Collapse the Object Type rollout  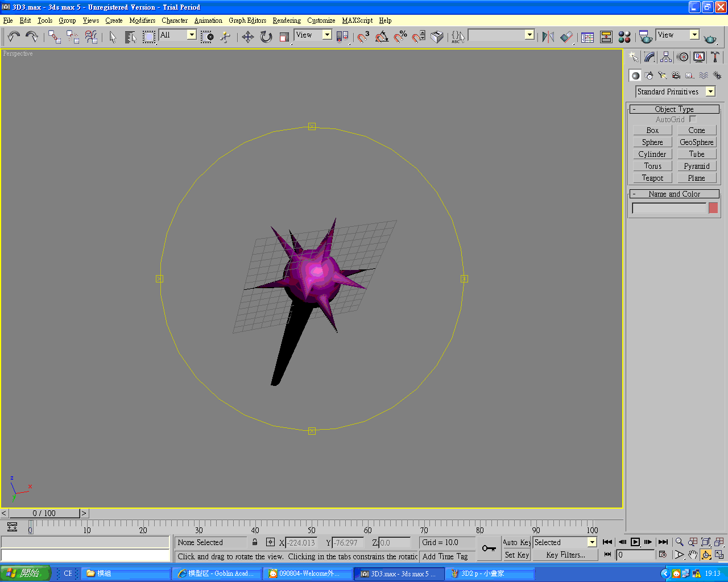tap(675, 109)
